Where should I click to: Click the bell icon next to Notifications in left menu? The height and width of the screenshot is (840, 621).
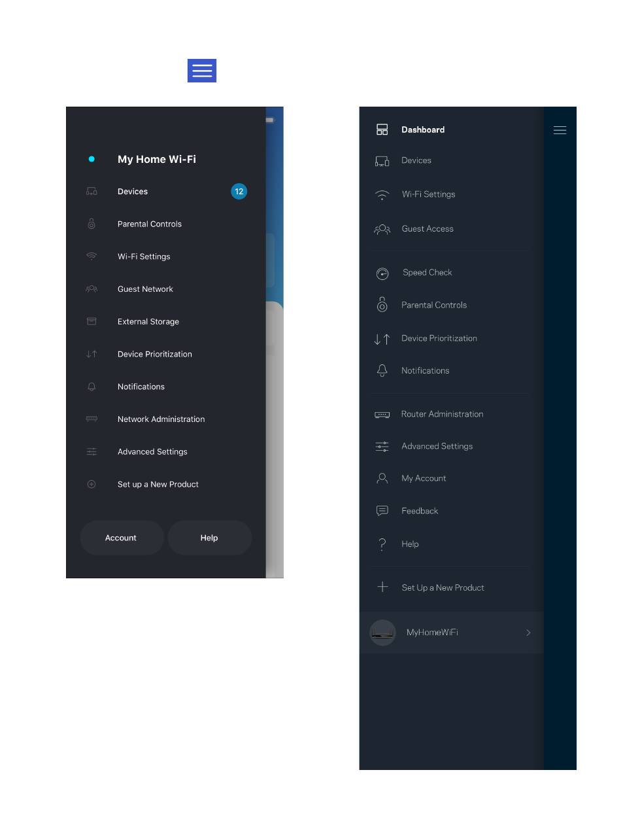[92, 387]
